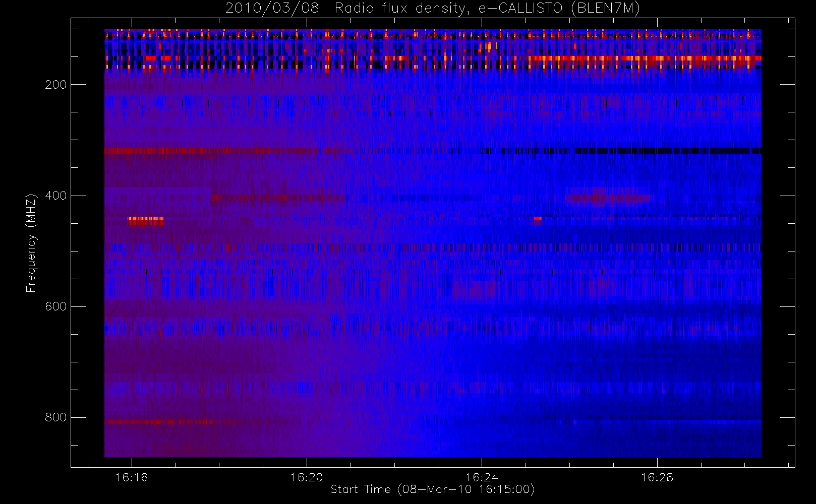Click the small red spot near 16:25 at 440 MHz
816x504 pixels.
(x=538, y=219)
